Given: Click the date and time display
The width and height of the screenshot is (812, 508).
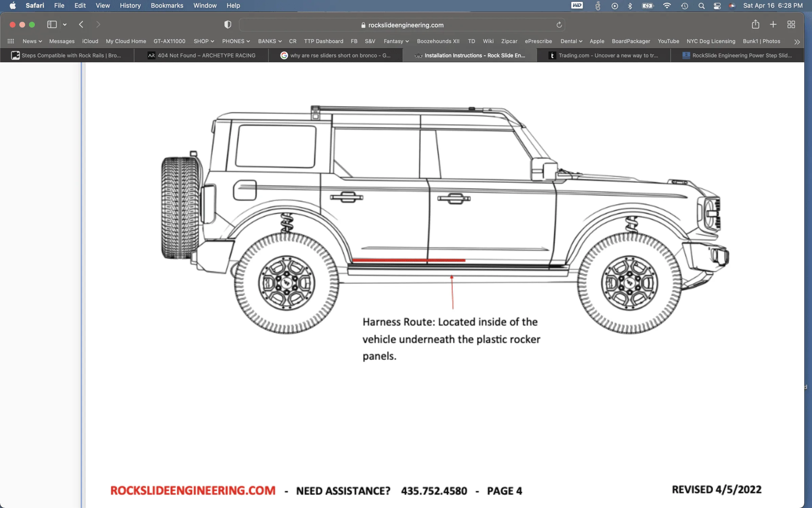Looking at the screenshot, I should click(773, 5).
